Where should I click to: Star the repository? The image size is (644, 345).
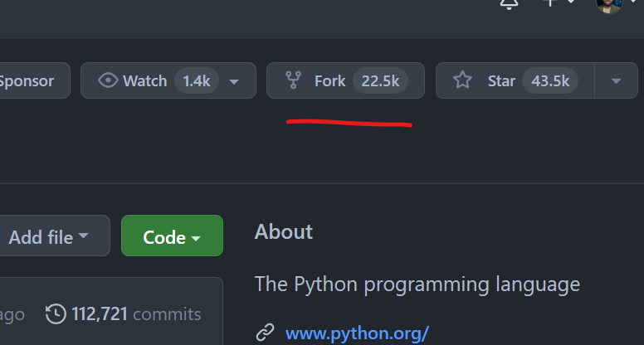[515, 80]
